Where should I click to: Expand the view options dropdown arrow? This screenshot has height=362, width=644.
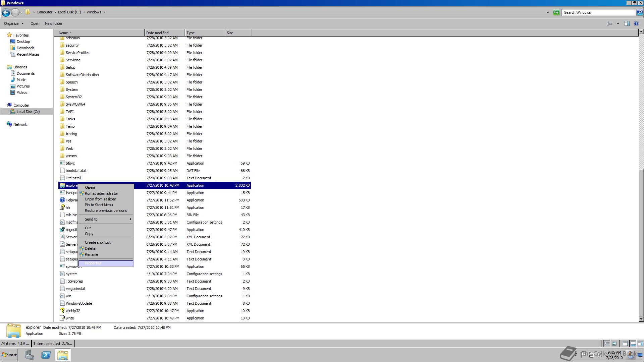pyautogui.click(x=618, y=23)
